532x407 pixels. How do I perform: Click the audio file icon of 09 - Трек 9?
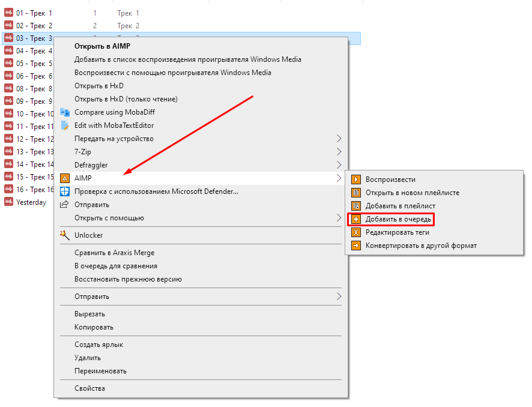click(8, 101)
